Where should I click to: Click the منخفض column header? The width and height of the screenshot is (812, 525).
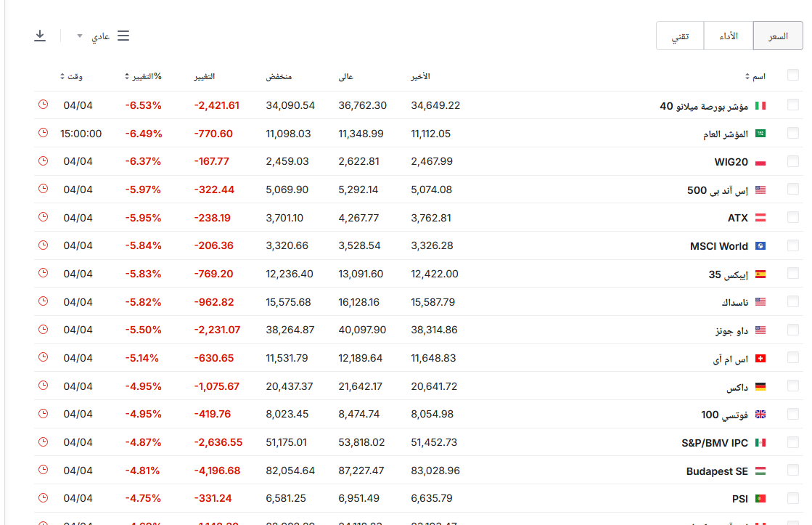[279, 77]
